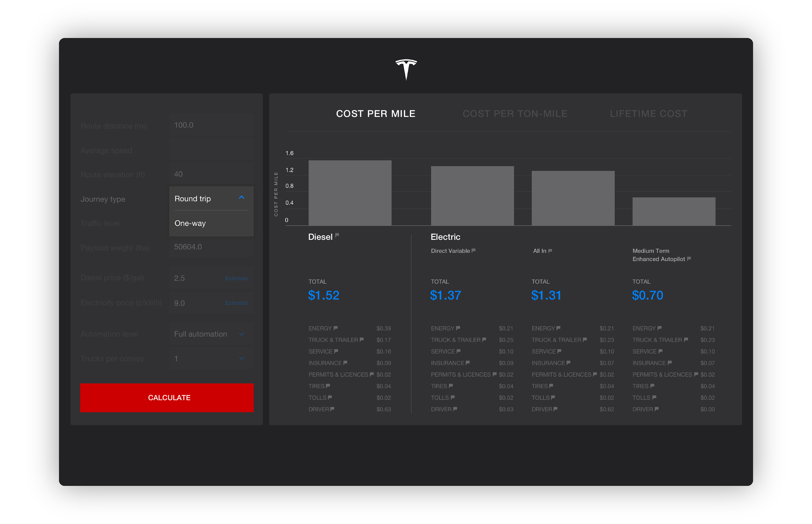Click the flag icon next to Diesel
Image resolution: width=812 pixels, height=524 pixels.
(337, 235)
